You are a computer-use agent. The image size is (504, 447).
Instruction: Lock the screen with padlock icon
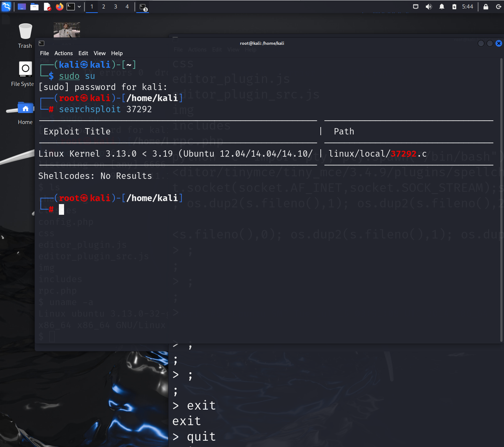[x=486, y=7]
